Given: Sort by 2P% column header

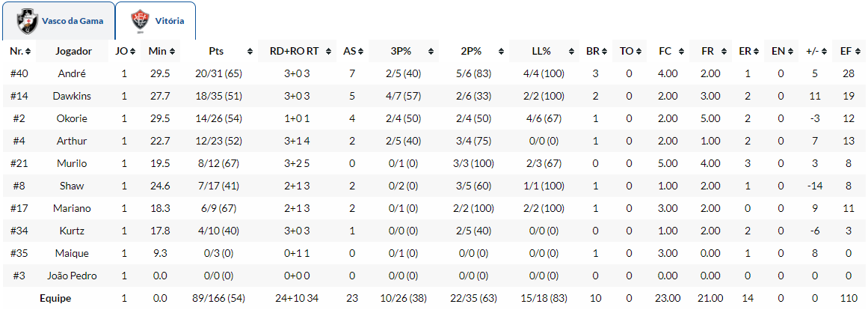Looking at the screenshot, I should pos(472,52).
